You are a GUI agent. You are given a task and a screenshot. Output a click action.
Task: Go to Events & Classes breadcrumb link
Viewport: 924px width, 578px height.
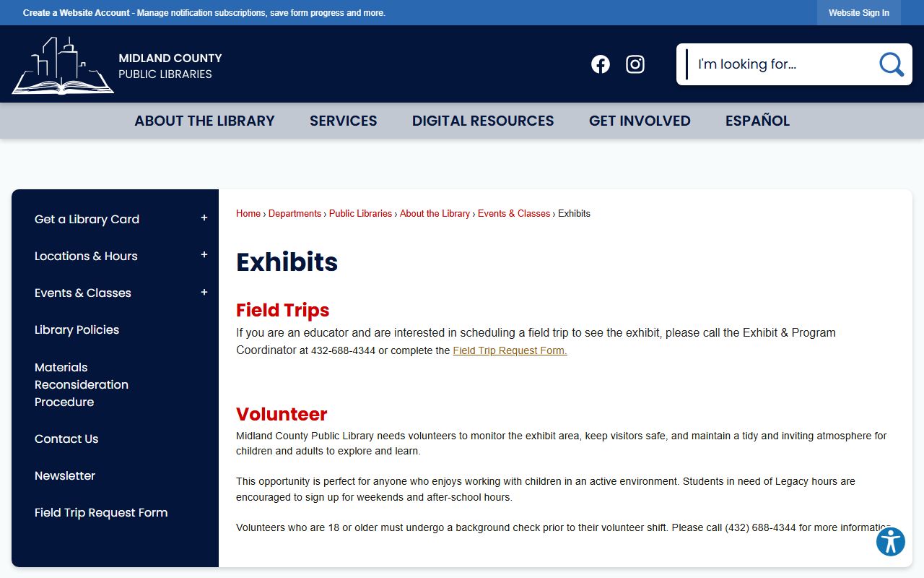pos(514,214)
